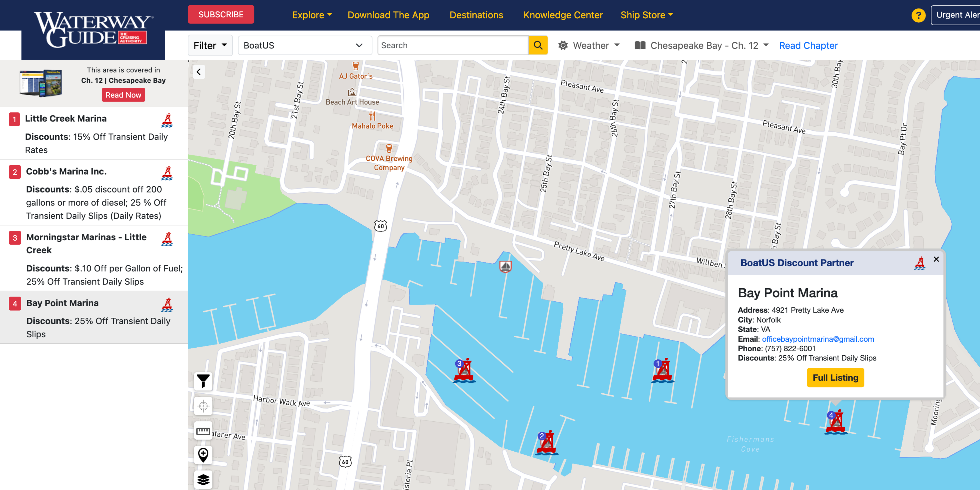The height and width of the screenshot is (490, 980).
Task: Click the map filter funnel icon
Action: click(203, 381)
